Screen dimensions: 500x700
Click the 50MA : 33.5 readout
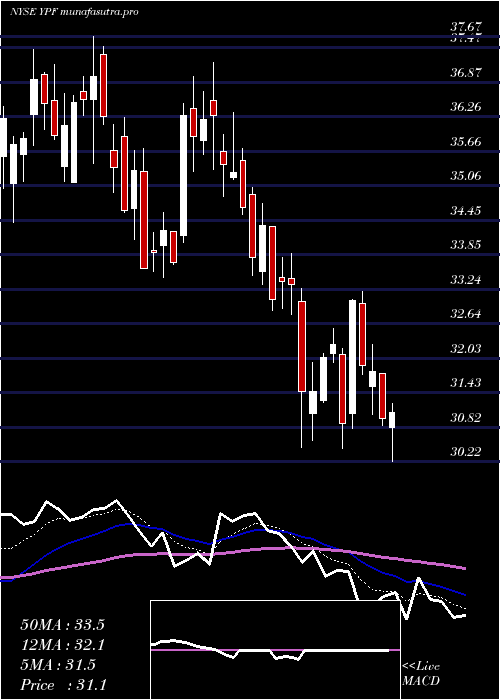point(62,625)
